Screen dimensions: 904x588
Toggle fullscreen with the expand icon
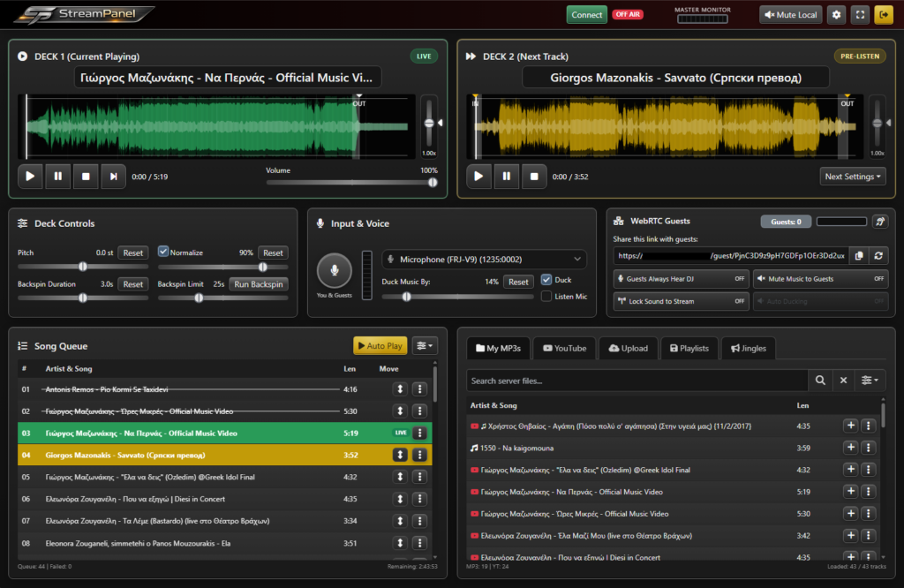858,14
